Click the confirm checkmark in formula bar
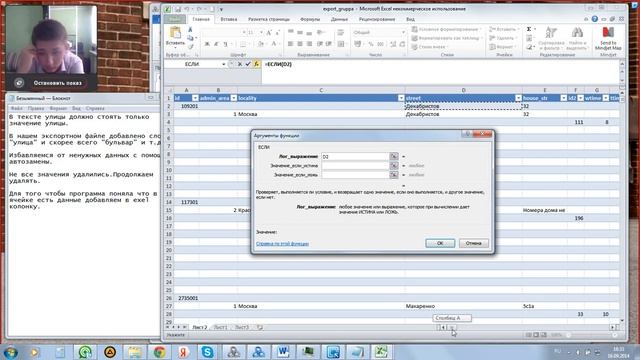 point(248,64)
